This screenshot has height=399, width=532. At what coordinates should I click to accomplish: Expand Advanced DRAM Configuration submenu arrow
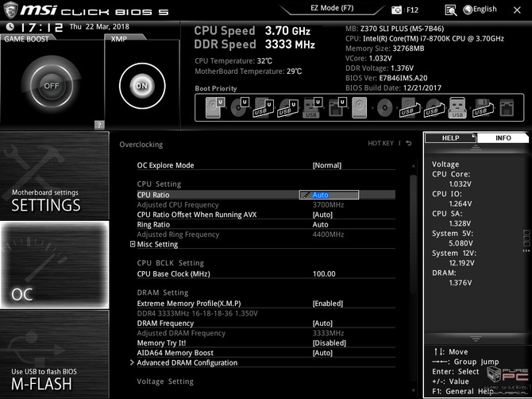click(x=132, y=362)
